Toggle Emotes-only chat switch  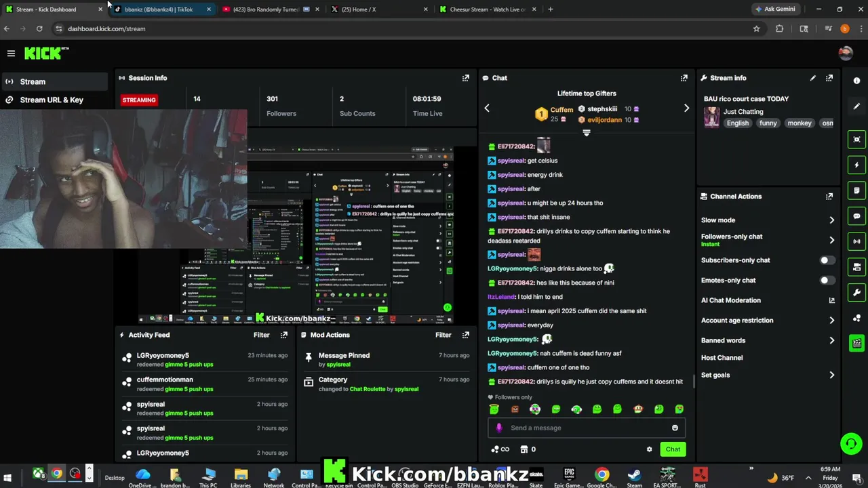(827, 281)
